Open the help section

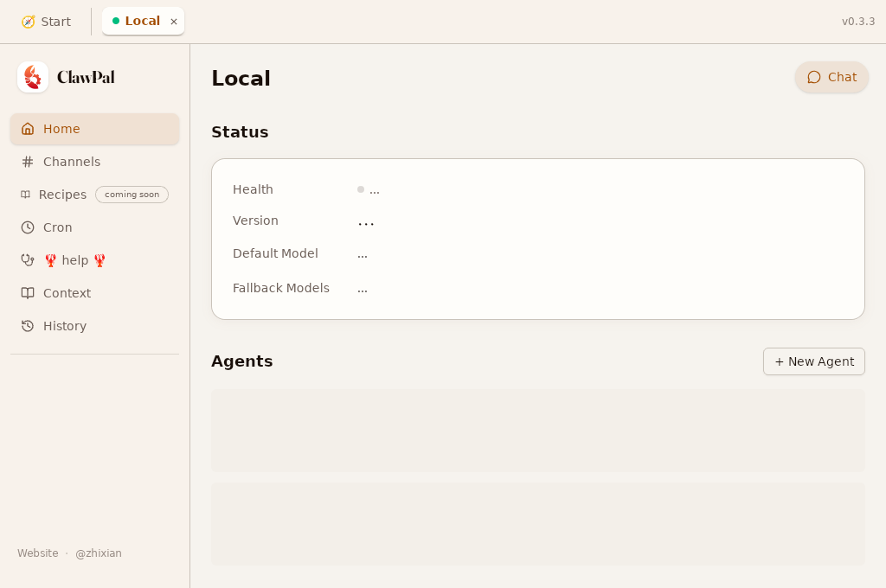coord(95,259)
